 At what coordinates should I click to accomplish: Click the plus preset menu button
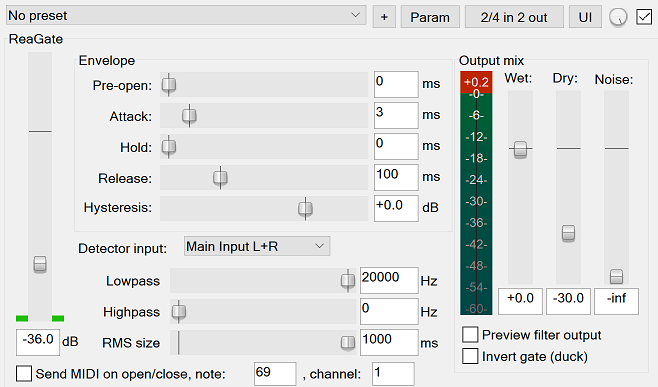384,17
